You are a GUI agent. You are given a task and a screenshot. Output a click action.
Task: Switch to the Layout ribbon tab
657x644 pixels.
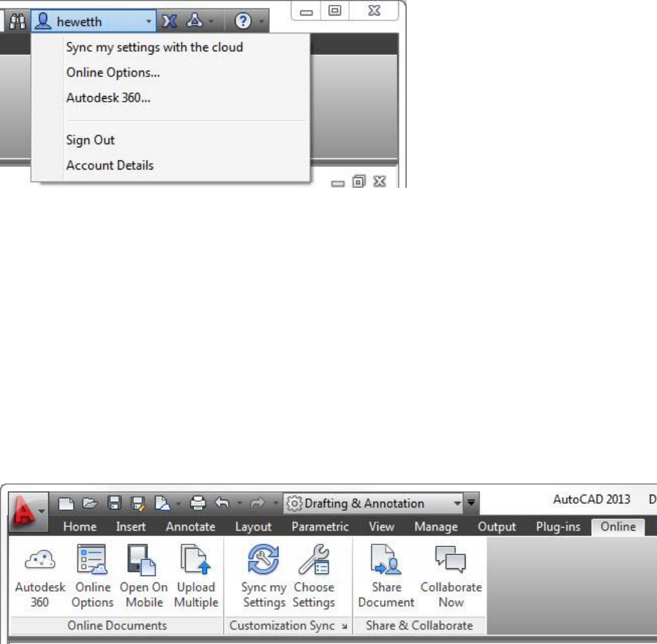pos(253,526)
